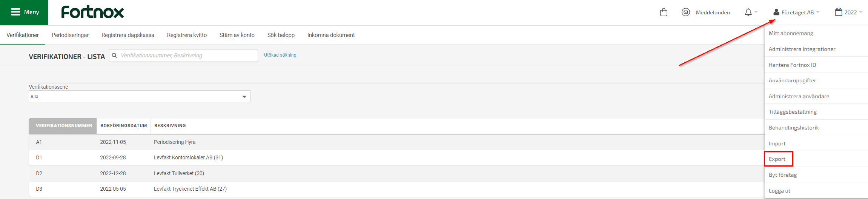Expand the Företaget AB dropdown arrow

[x=818, y=12]
